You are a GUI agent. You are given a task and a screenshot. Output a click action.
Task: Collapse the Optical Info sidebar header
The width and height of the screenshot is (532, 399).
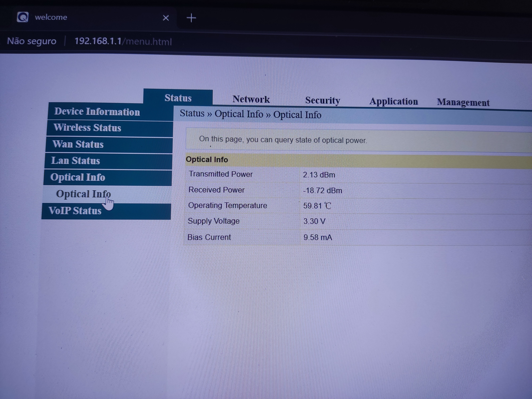coord(78,177)
